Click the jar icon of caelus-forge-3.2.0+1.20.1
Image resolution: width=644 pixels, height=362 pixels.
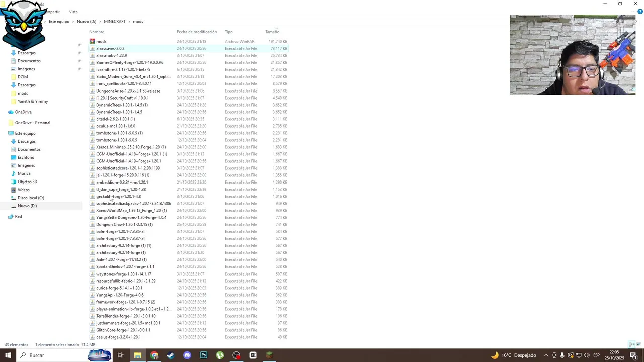pos(92,337)
